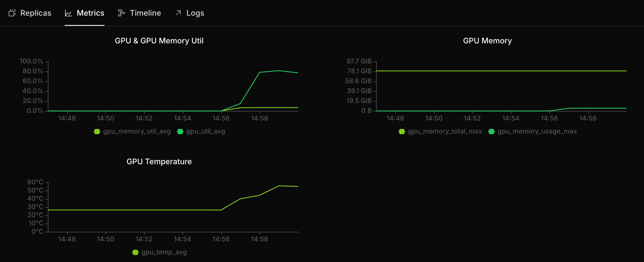Open the Replicas tab
644x262 pixels.
pyautogui.click(x=30, y=13)
